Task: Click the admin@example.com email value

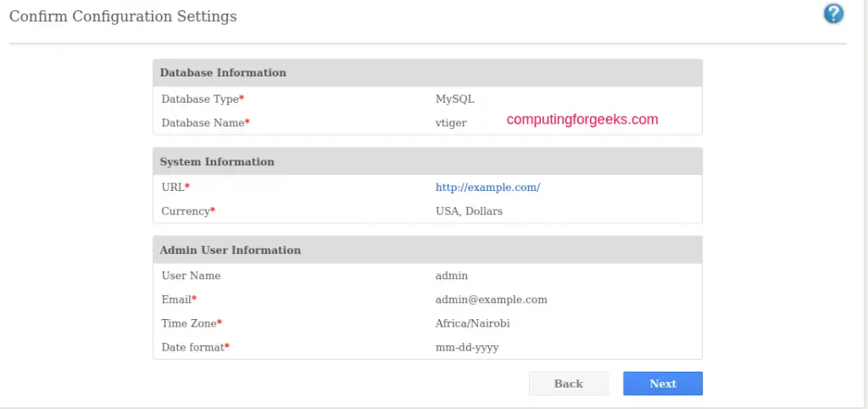Action: 492,300
